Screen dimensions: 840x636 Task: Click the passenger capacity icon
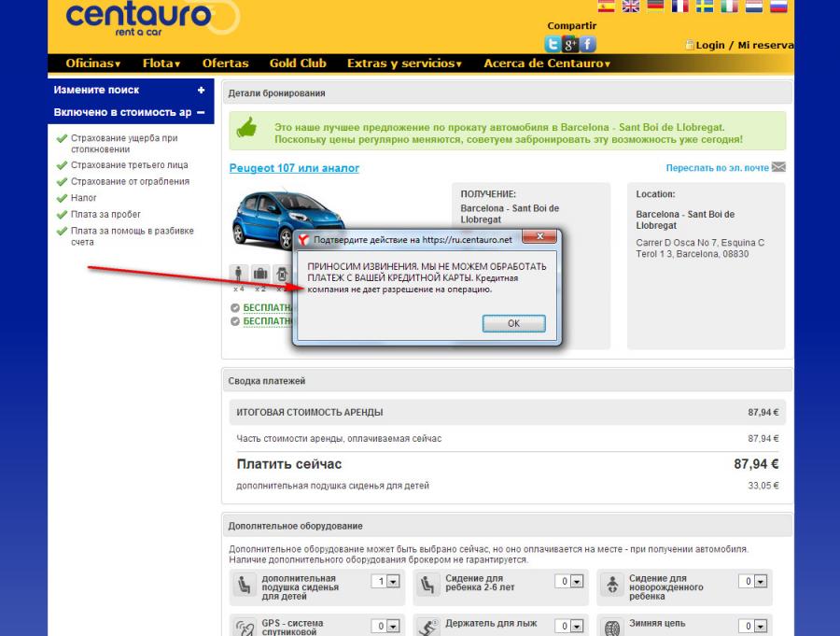(238, 274)
